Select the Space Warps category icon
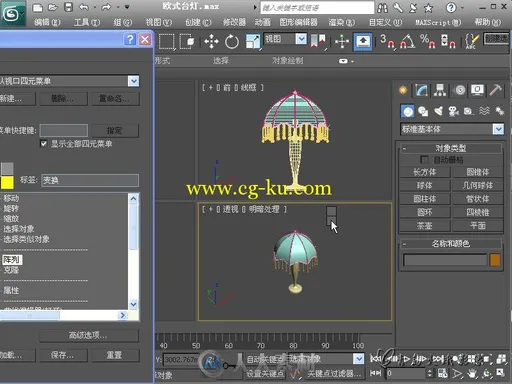 coord(484,111)
